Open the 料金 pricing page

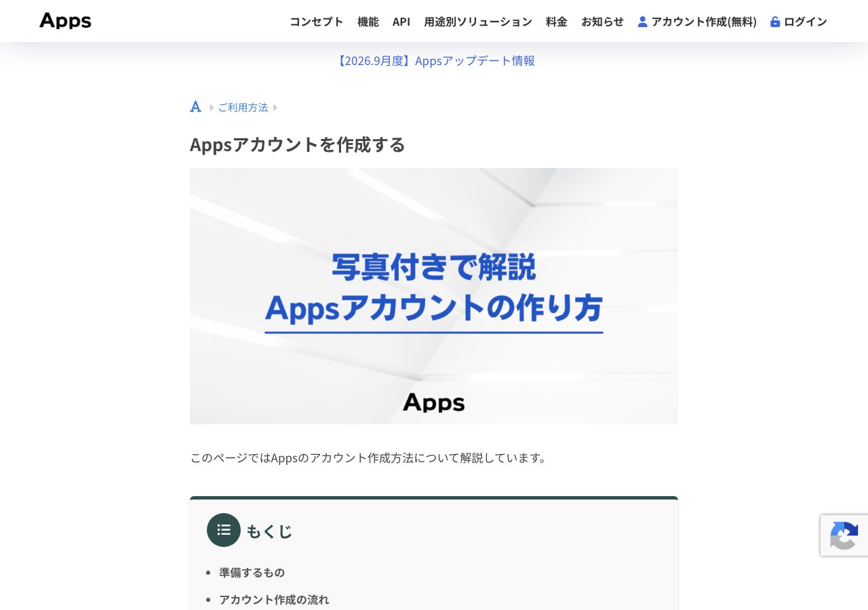point(557,22)
